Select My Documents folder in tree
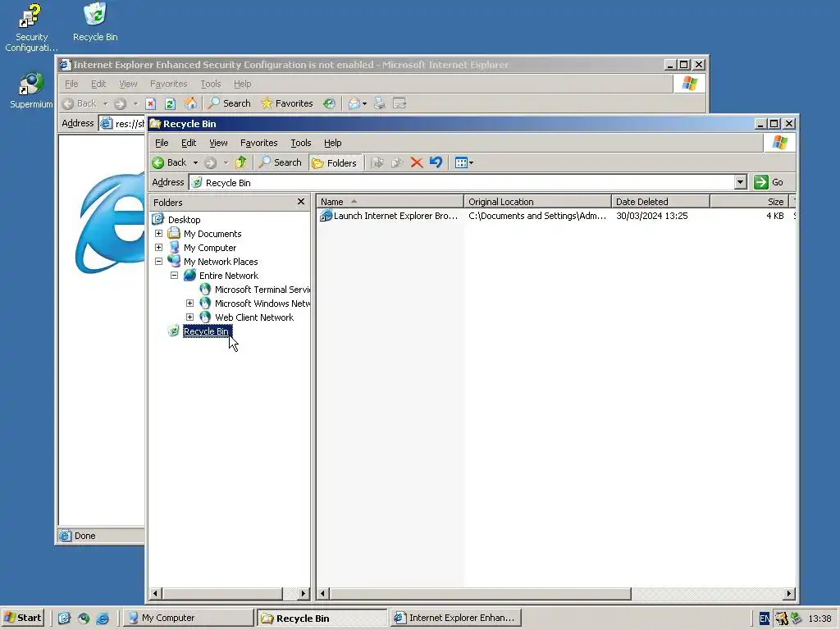Image resolution: width=840 pixels, height=630 pixels. point(212,234)
